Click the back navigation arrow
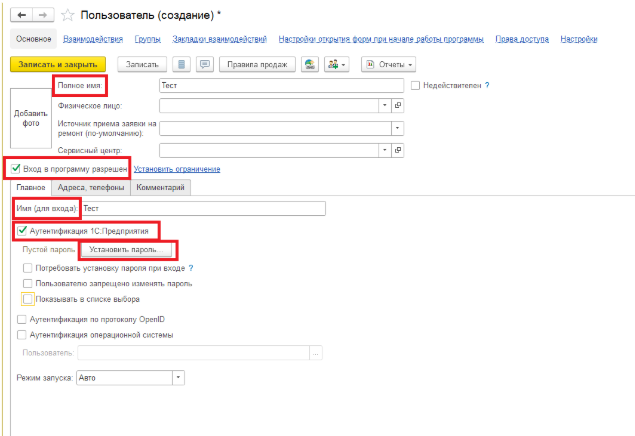This screenshot has height=436, width=635. (x=20, y=15)
